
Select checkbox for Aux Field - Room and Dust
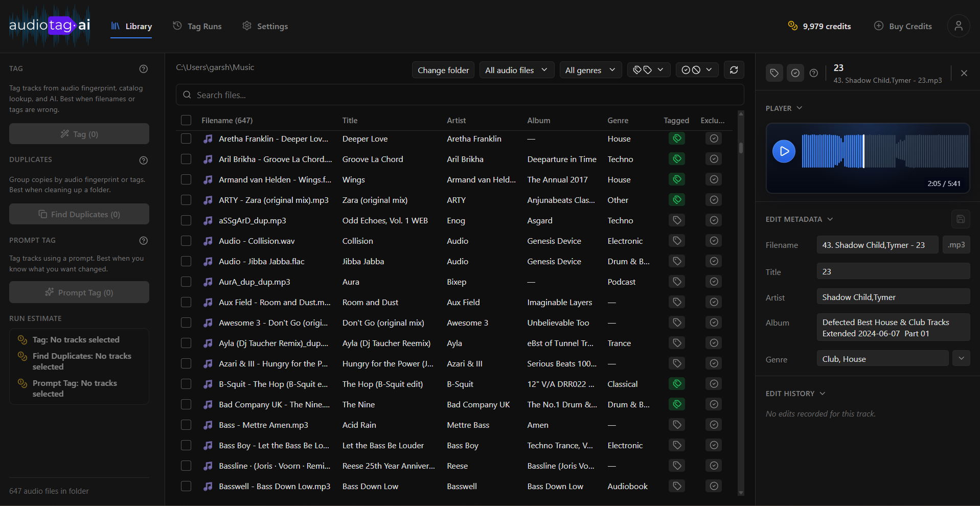point(186,302)
